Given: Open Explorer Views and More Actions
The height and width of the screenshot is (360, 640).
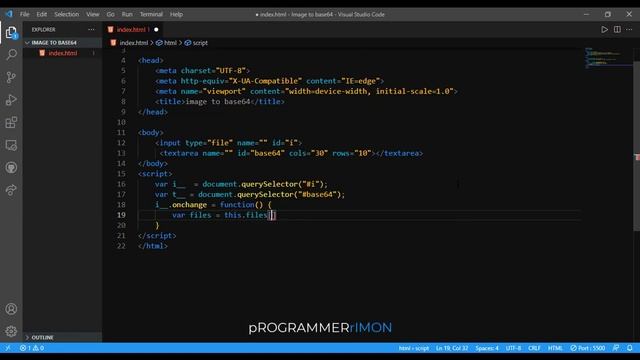Looking at the screenshot, I should point(91,29).
